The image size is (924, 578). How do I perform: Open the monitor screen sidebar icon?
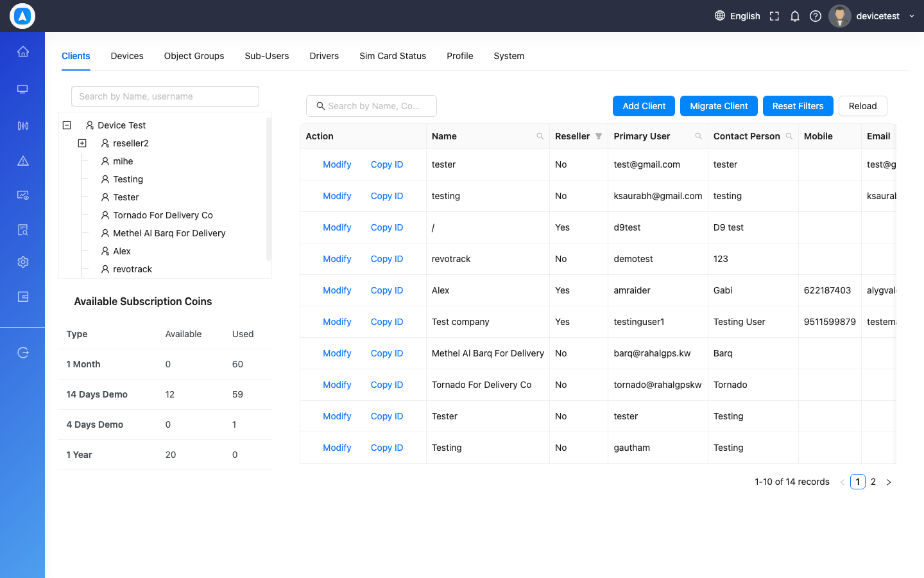pyautogui.click(x=23, y=89)
